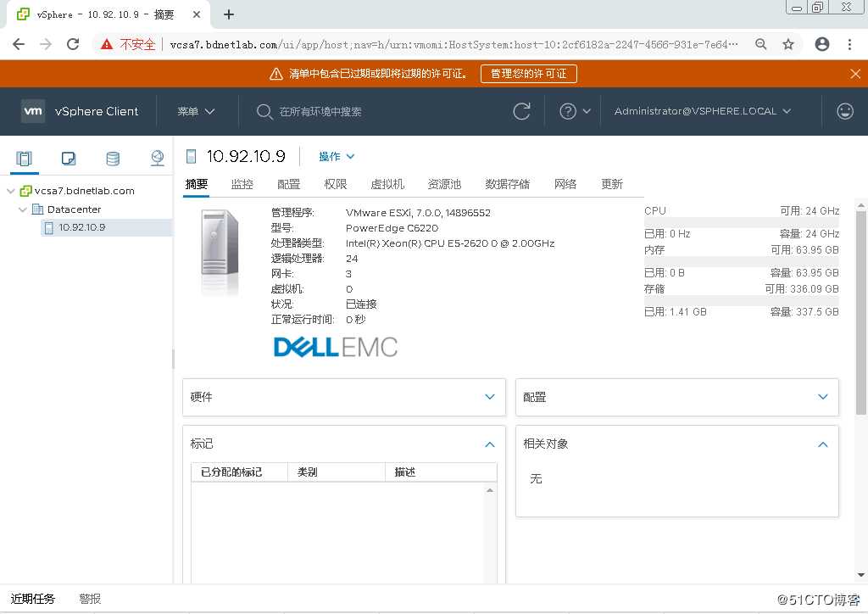The image size is (868, 614).
Task: Open the Hosts and Clusters inventory view
Action: 25,159
